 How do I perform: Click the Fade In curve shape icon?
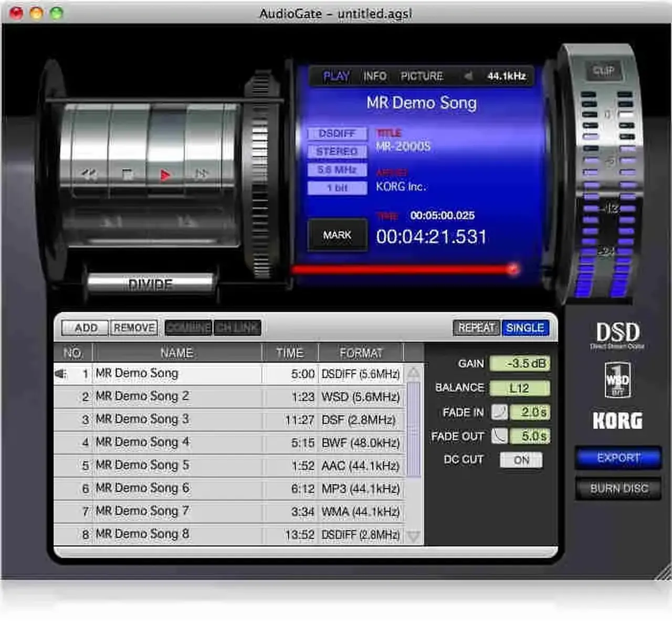click(x=499, y=412)
